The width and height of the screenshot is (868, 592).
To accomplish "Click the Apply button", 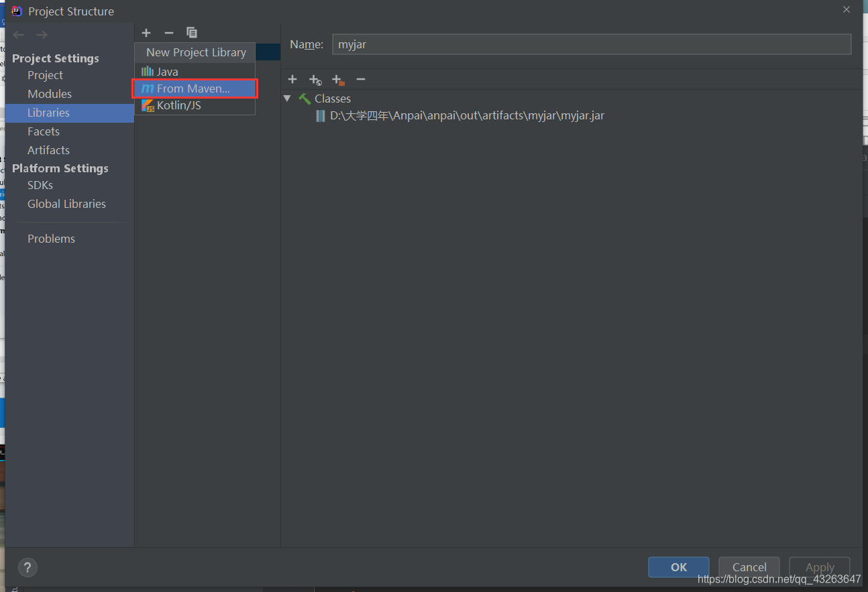I will (820, 567).
